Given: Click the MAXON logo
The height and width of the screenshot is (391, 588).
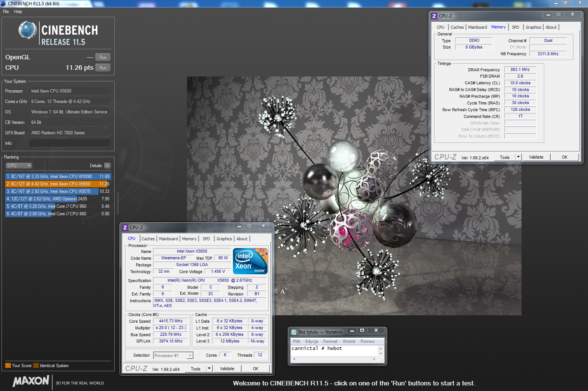Looking at the screenshot, I should coord(31,381).
